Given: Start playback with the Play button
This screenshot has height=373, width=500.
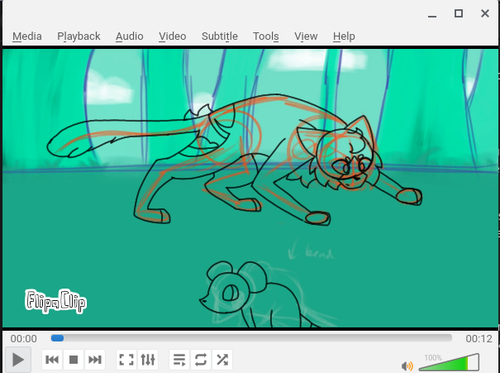Looking at the screenshot, I should [x=18, y=360].
